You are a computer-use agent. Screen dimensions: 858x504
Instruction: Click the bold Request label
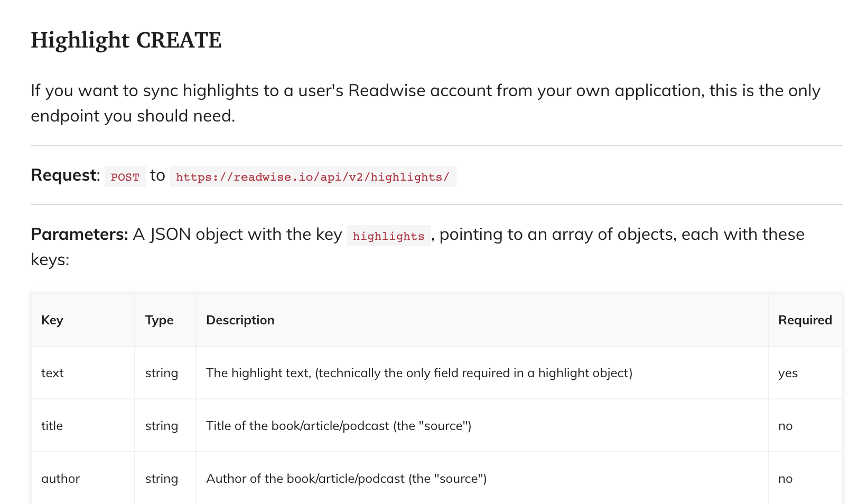pyautogui.click(x=64, y=175)
